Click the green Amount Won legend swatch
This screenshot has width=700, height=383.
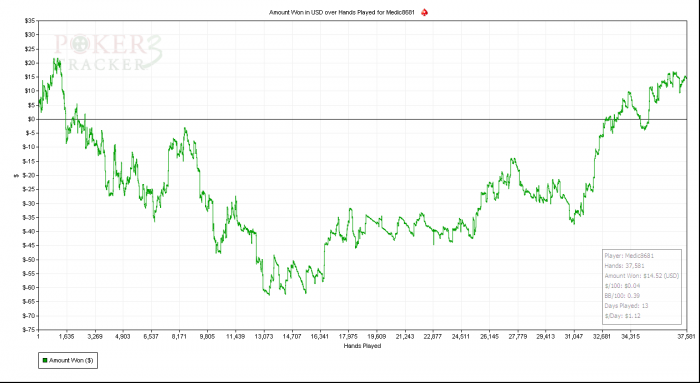click(x=45, y=360)
